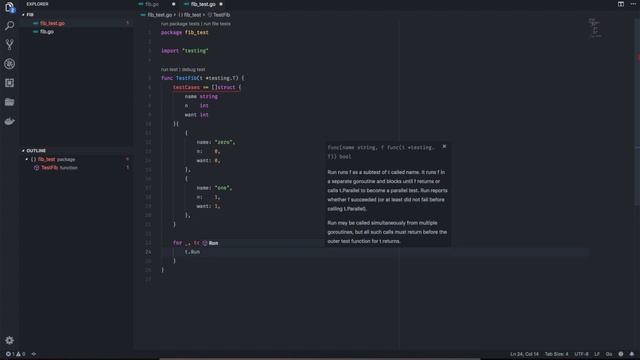Viewport: 640px width, 360px height.
Task: Collapse the fib_test package in Outline
Action: [x=27, y=160]
